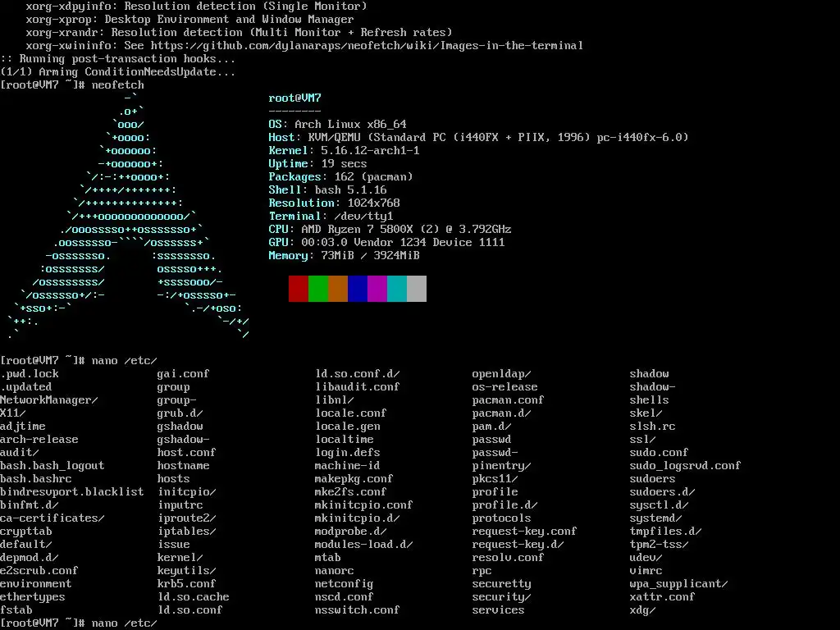Click the bindresvport.blacklist entry
840x630 pixels.
[x=72, y=492]
